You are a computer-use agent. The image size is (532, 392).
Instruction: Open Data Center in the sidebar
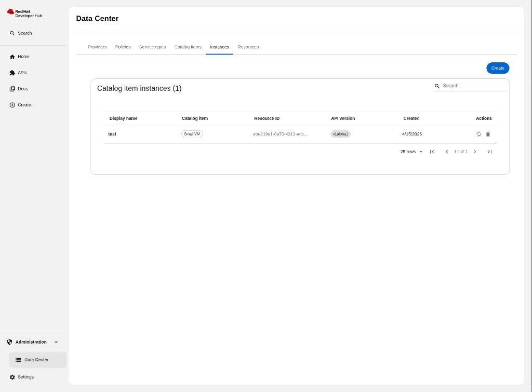[37, 360]
